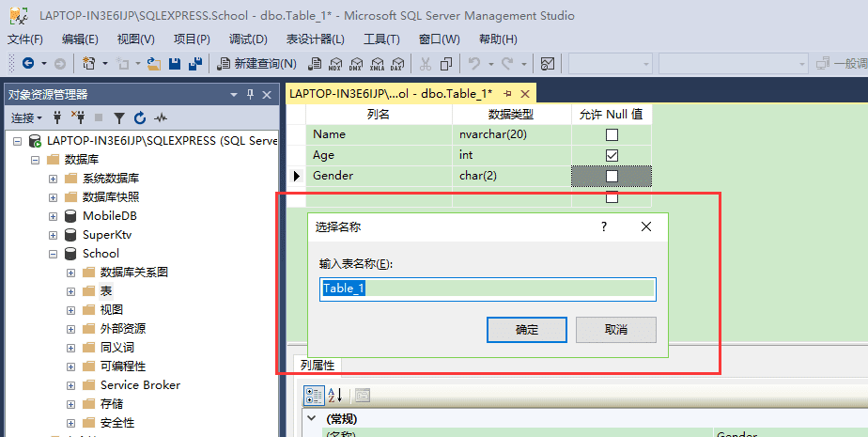868x437 pixels.
Task: Pin the dbo.Table_1 document tab
Action: pos(507,94)
